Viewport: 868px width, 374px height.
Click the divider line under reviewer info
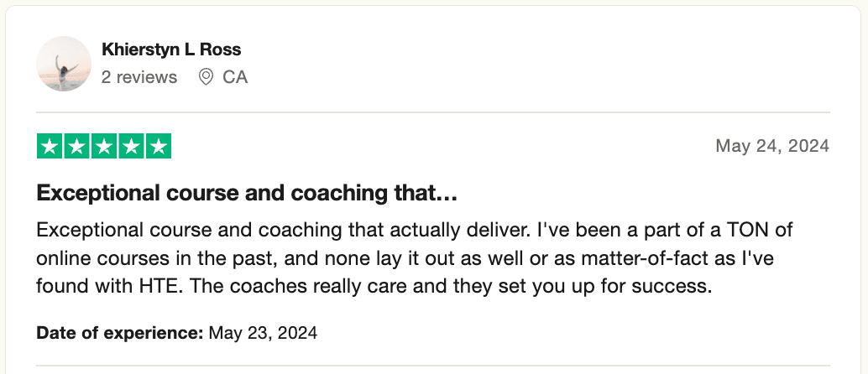433,112
